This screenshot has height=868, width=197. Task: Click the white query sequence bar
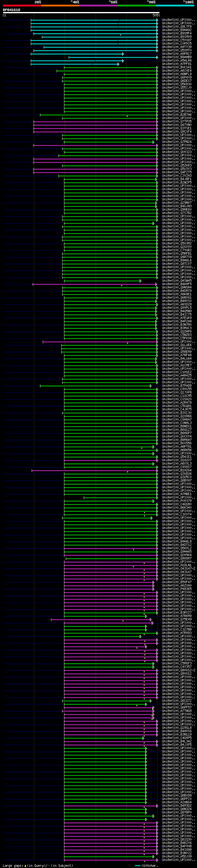(x=81, y=12)
